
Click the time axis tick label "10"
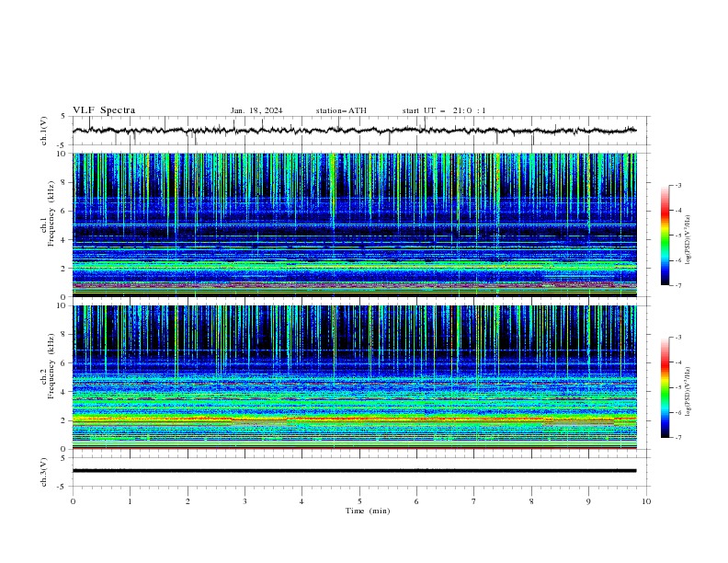coord(646,501)
